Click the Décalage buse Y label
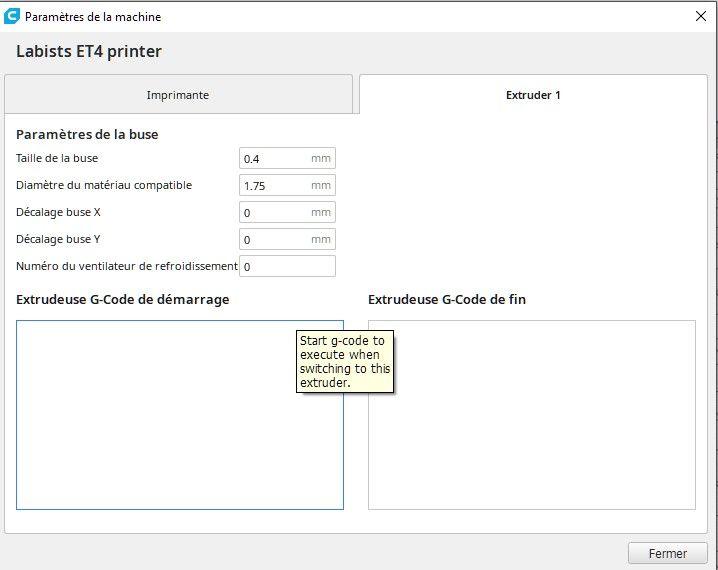This screenshot has height=570, width=718. (x=58, y=239)
